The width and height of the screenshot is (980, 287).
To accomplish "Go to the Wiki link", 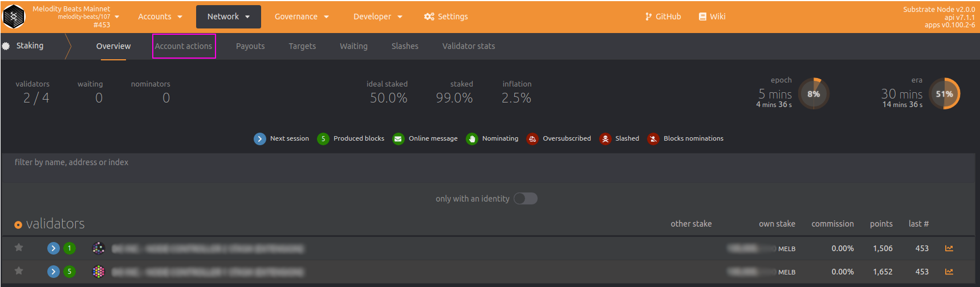I will pos(712,17).
